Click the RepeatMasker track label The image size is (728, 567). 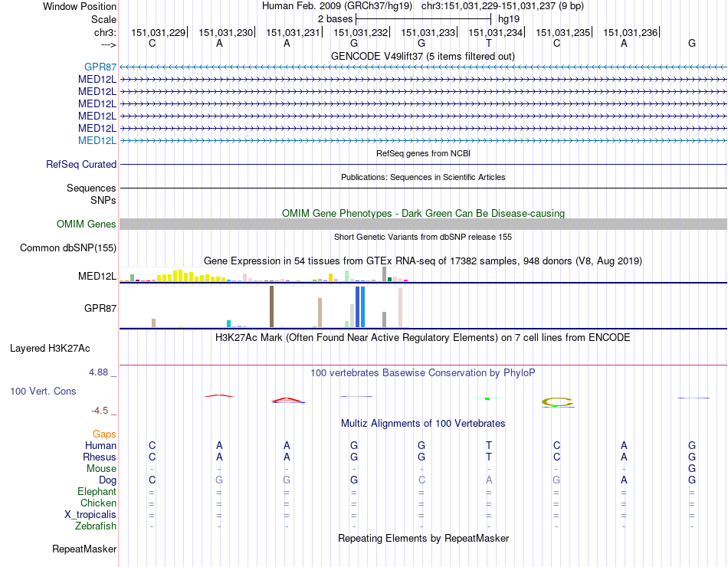point(84,549)
